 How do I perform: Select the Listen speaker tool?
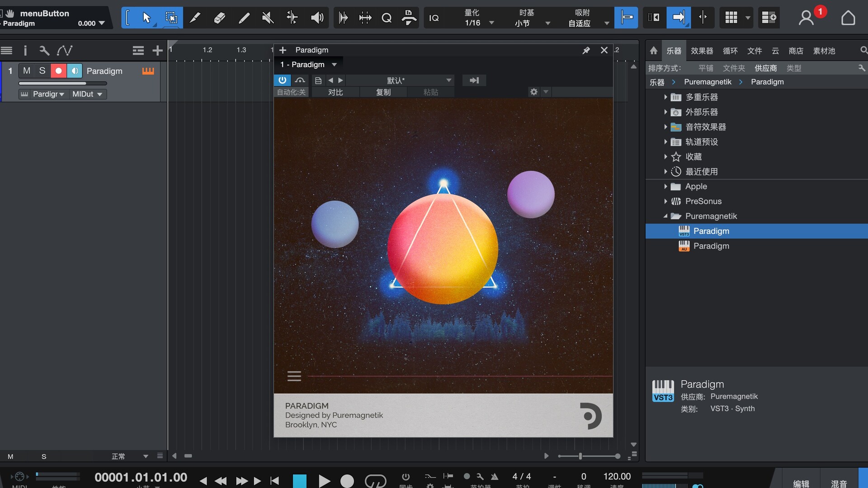click(317, 18)
